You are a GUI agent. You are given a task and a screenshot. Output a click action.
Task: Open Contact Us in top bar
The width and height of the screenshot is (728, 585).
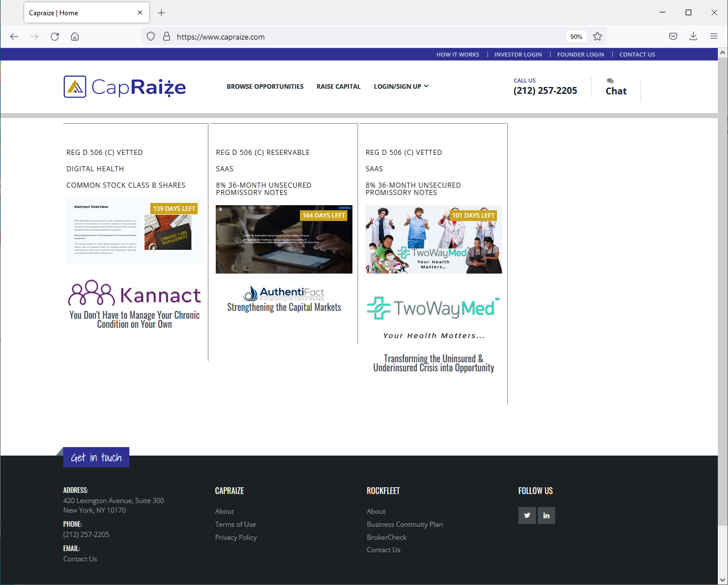[637, 55]
